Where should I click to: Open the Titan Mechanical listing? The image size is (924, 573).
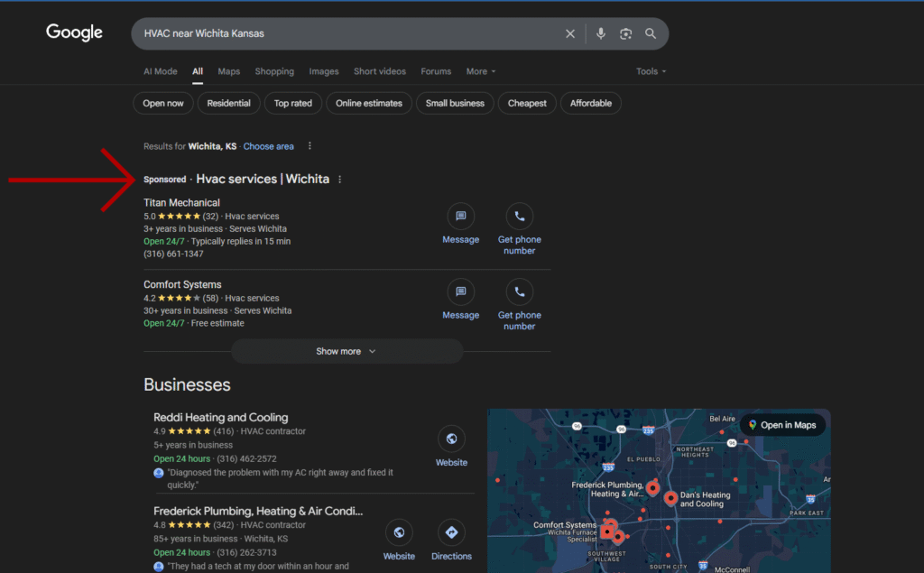click(181, 203)
